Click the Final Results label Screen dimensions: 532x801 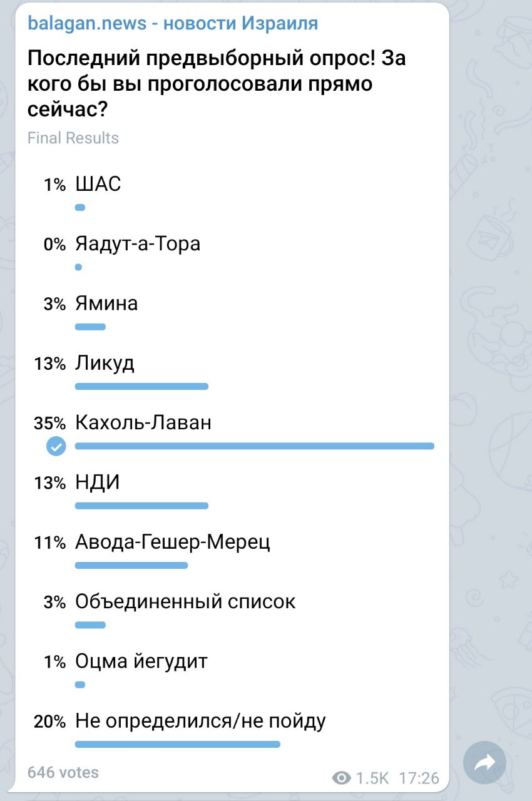pyautogui.click(x=73, y=138)
